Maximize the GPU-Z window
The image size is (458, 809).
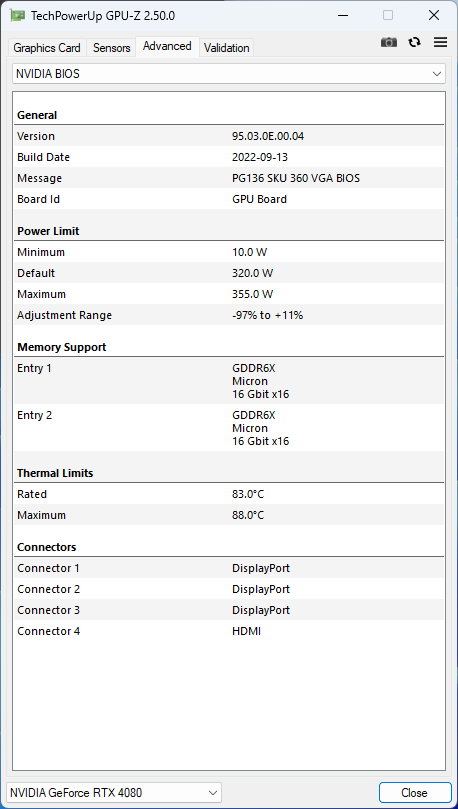[388, 15]
